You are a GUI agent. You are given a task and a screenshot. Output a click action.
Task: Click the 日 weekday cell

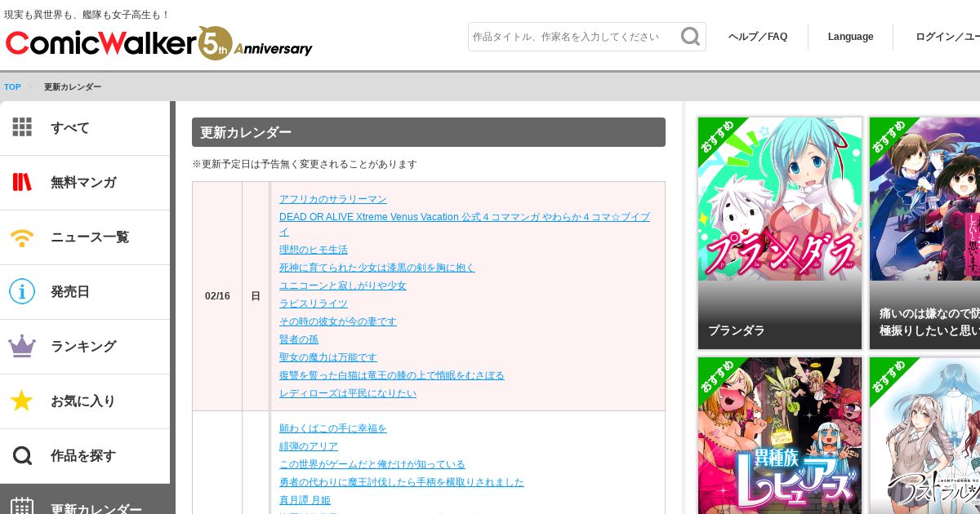[x=256, y=296]
